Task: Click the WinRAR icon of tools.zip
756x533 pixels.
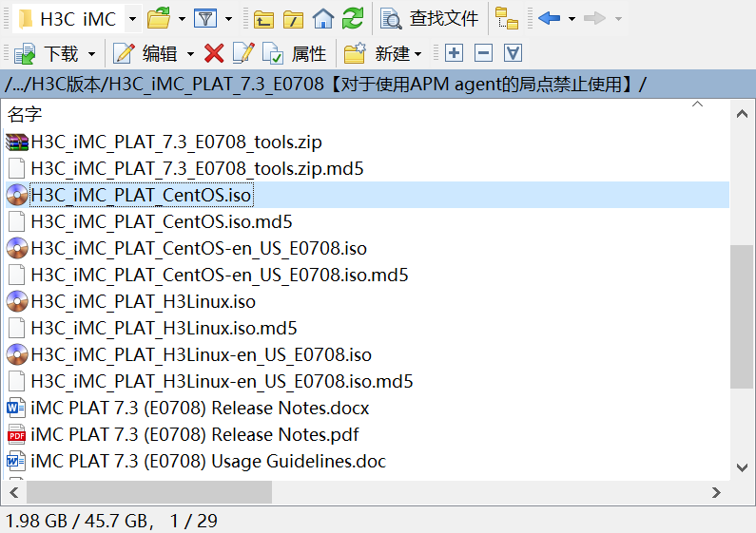Action: [x=17, y=143]
